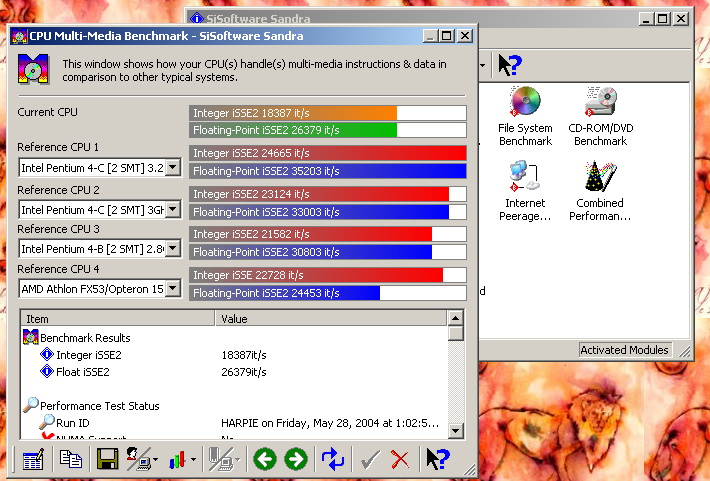Click the 18387it/s value cell
710x481 pixels.
(244, 355)
